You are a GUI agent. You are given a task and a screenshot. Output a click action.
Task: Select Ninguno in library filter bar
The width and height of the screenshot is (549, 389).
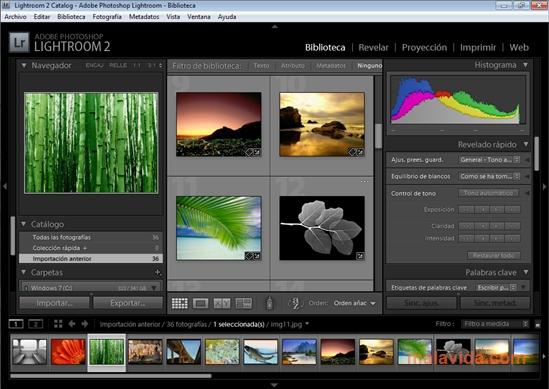tap(370, 65)
